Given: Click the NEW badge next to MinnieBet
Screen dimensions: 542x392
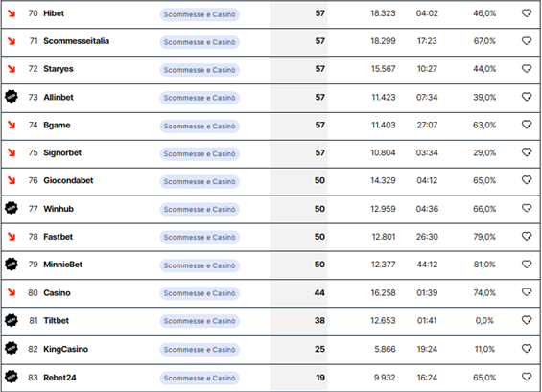Looking at the screenshot, I should [12, 265].
